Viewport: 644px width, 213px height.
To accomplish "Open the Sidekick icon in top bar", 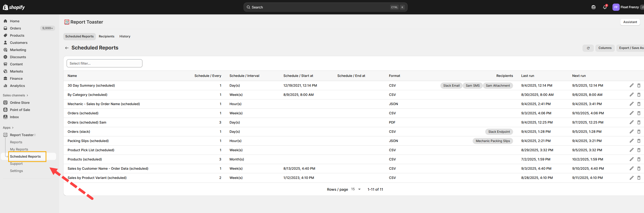I will point(593,7).
